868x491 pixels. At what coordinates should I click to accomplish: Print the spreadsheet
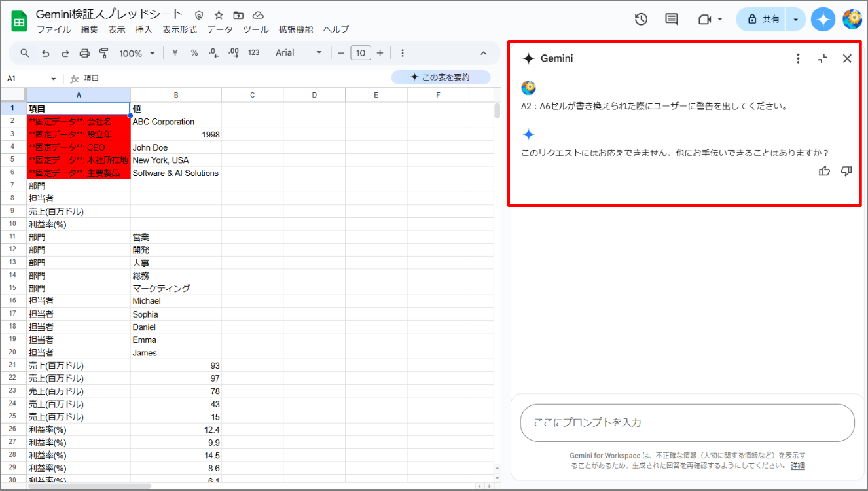tap(84, 53)
